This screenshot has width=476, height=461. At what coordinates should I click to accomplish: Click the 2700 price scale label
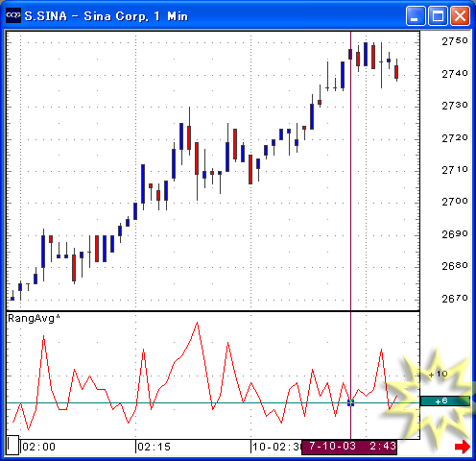[x=455, y=202]
